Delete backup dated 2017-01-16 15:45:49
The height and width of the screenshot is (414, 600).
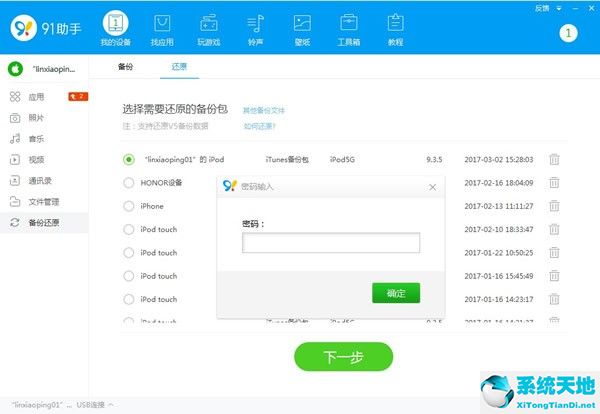tap(554, 276)
